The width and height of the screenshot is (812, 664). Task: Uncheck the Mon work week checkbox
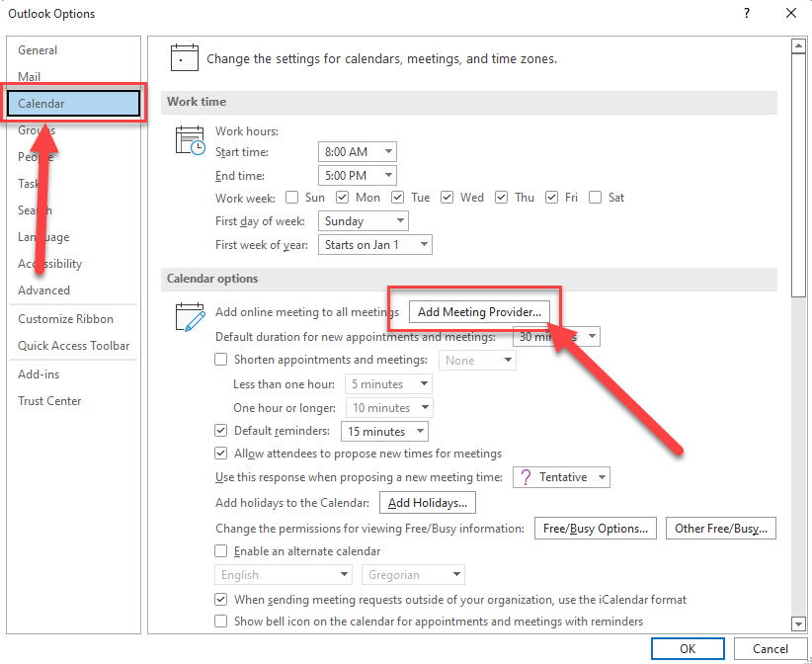point(342,198)
